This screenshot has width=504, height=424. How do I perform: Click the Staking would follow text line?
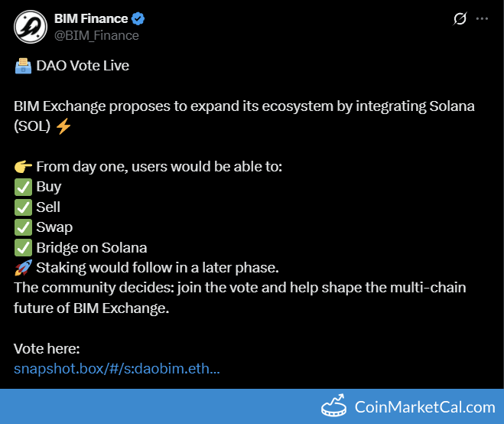[158, 268]
